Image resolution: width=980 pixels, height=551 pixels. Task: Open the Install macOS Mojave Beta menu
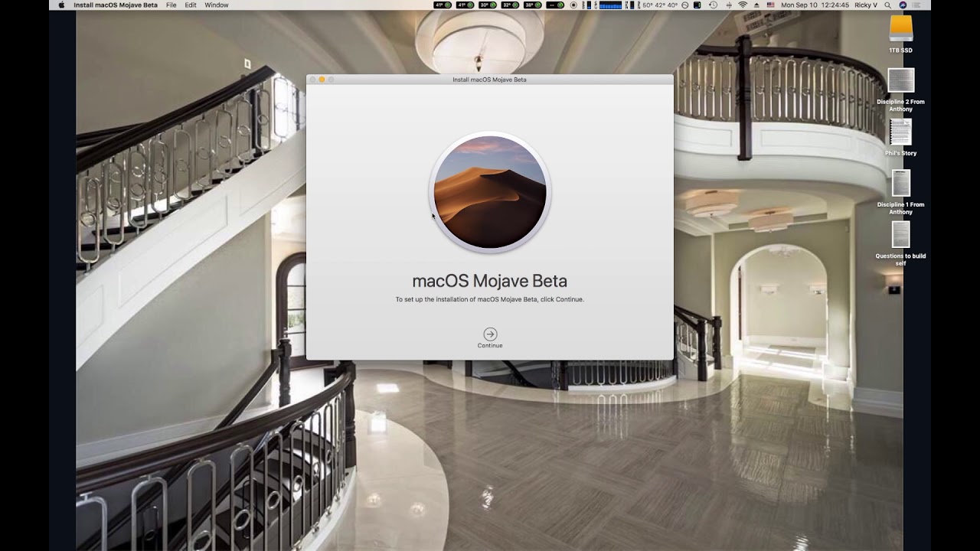point(116,5)
